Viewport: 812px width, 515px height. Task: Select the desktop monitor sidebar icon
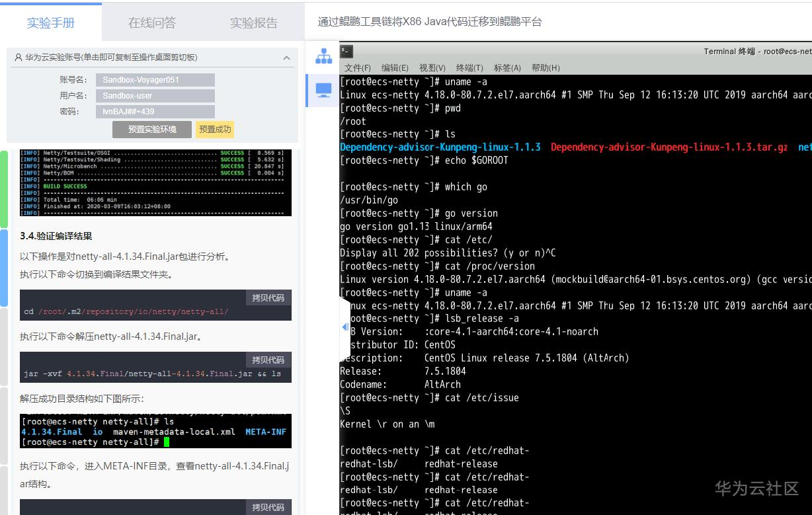[323, 90]
